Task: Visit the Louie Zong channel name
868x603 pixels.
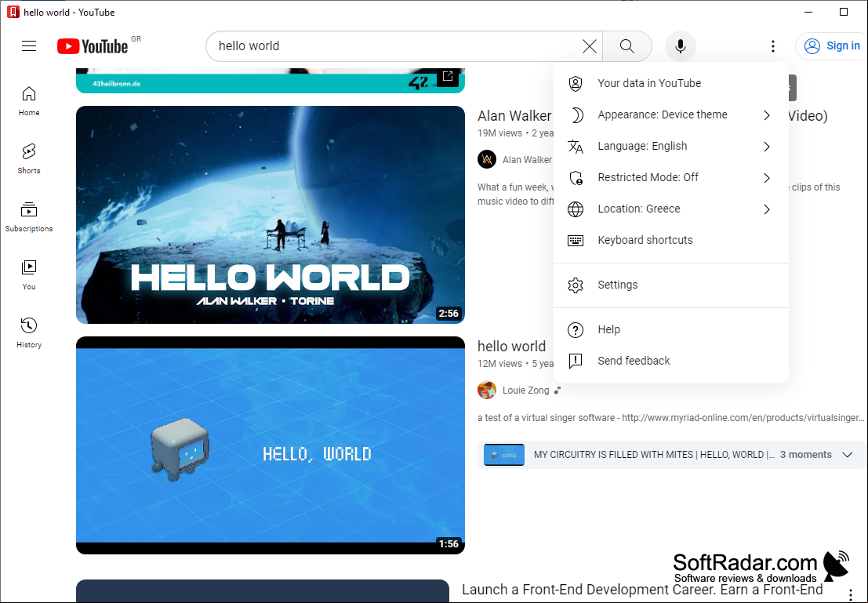Action: [526, 390]
